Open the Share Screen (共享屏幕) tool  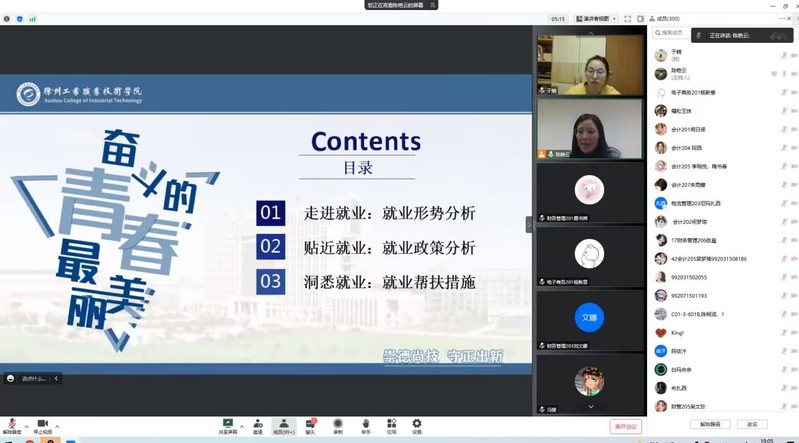click(x=228, y=426)
